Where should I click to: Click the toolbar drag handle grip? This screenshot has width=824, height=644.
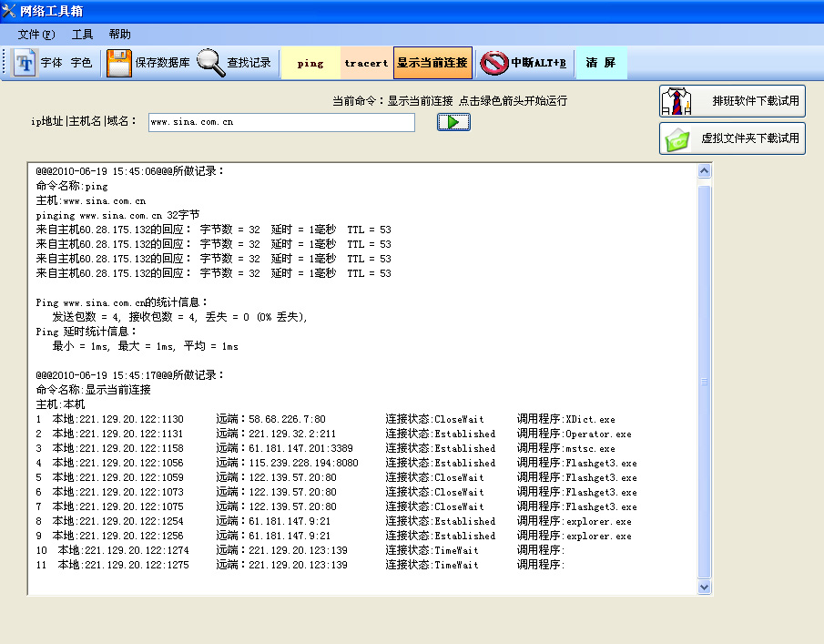tap(5, 63)
